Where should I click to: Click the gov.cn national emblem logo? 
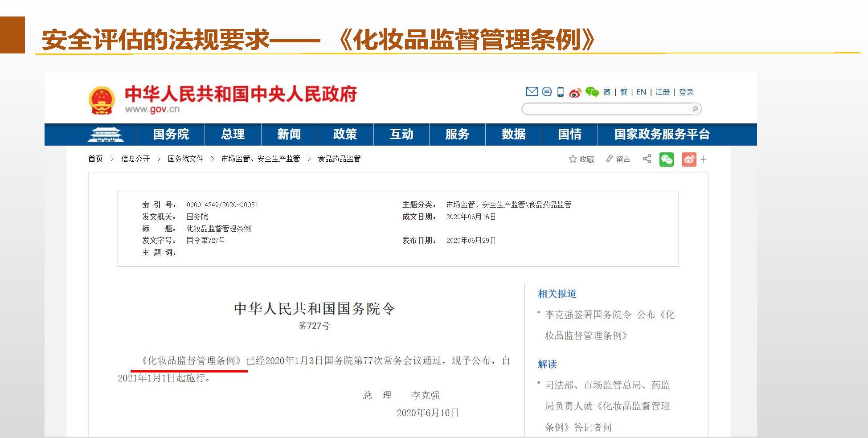click(102, 100)
